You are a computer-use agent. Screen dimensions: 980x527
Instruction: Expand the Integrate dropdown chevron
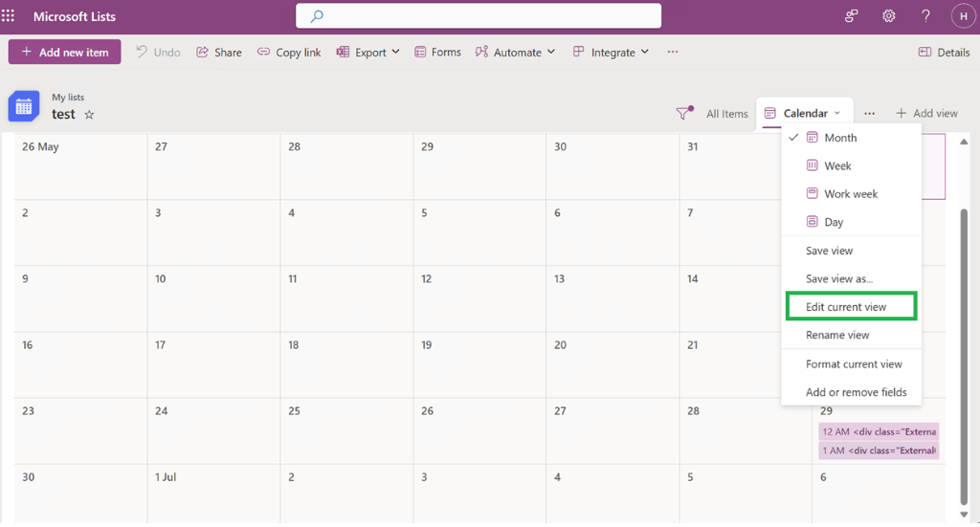(644, 52)
